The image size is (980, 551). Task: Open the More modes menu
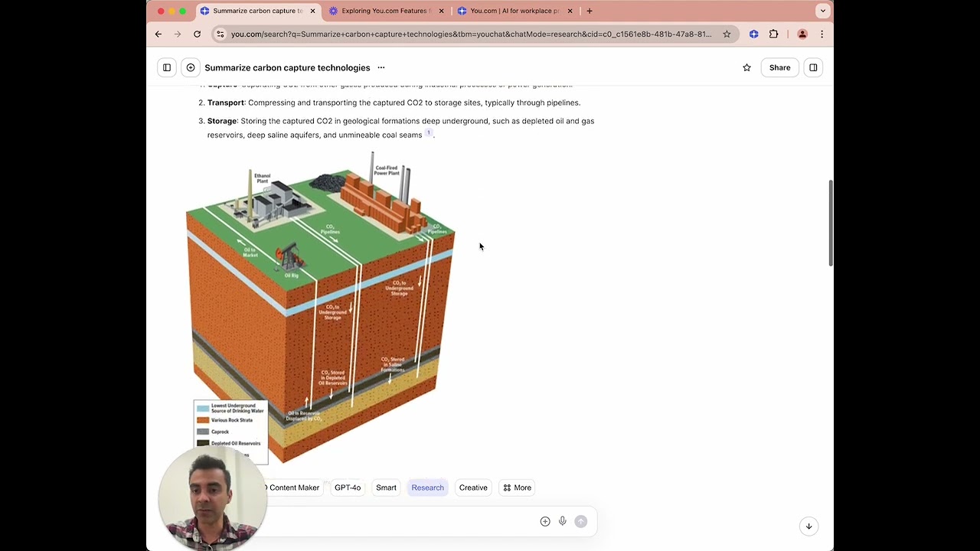pos(517,487)
